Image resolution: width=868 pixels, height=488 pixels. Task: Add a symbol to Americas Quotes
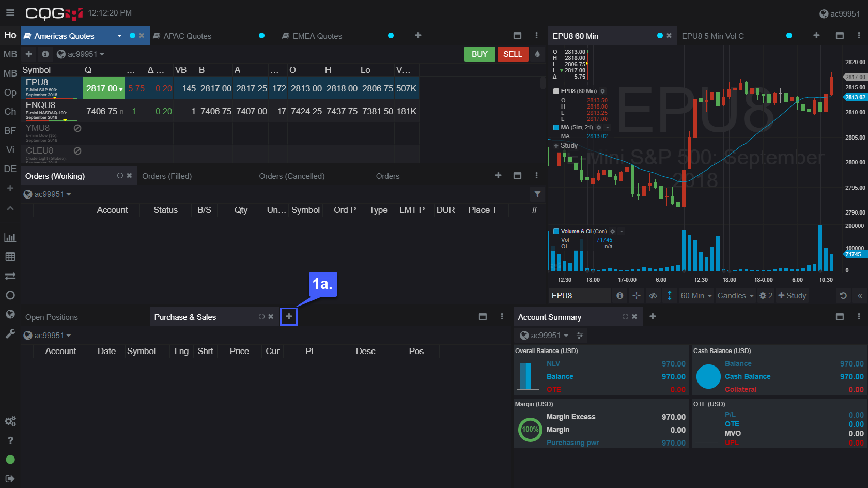[29, 54]
